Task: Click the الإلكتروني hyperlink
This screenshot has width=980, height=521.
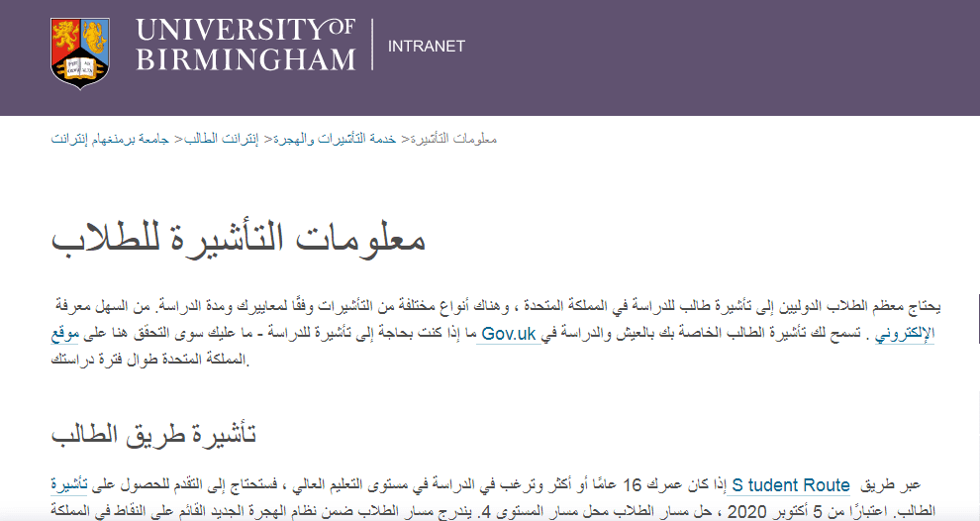Action: click(x=905, y=334)
